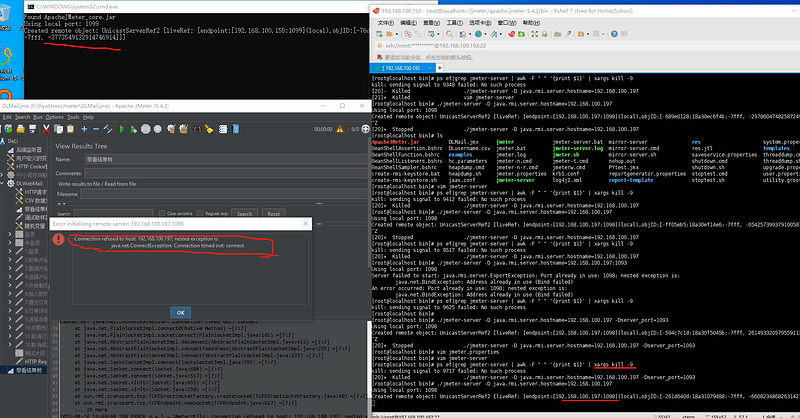Click the JMeter Toggle enable/disable icon
Viewport: 800px width, 418px height.
108,129
